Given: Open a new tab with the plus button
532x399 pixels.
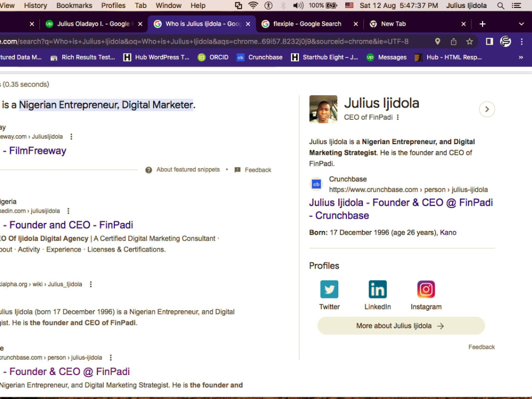Looking at the screenshot, I should (483, 24).
